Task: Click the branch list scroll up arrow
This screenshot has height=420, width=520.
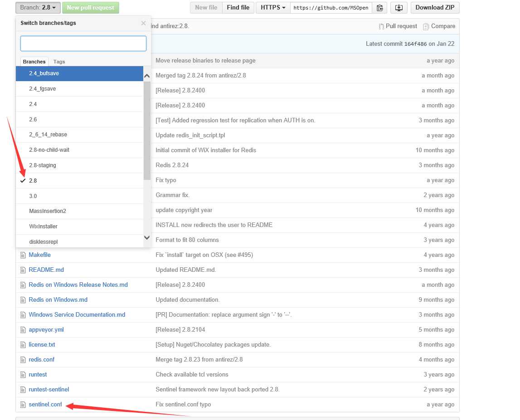Action: point(147,76)
